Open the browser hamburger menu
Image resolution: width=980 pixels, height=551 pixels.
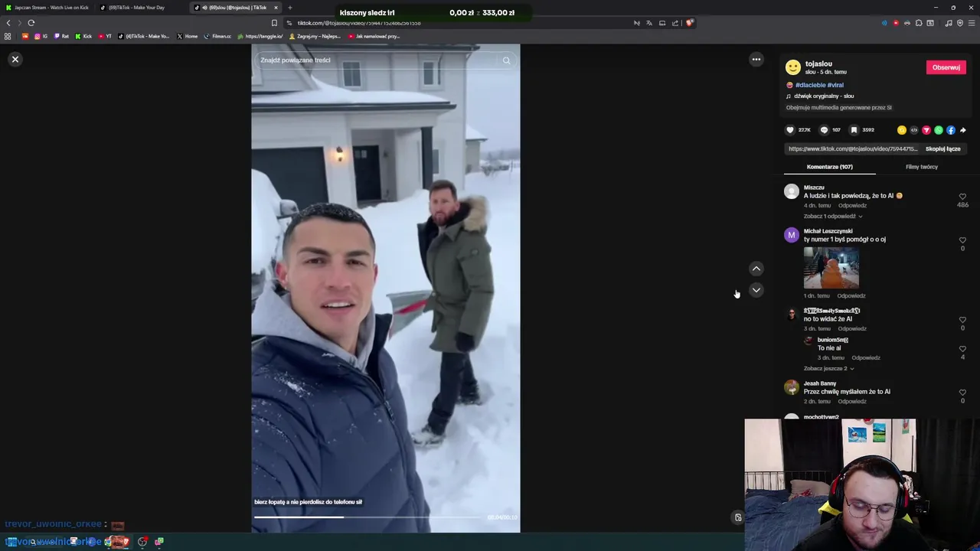coord(972,23)
